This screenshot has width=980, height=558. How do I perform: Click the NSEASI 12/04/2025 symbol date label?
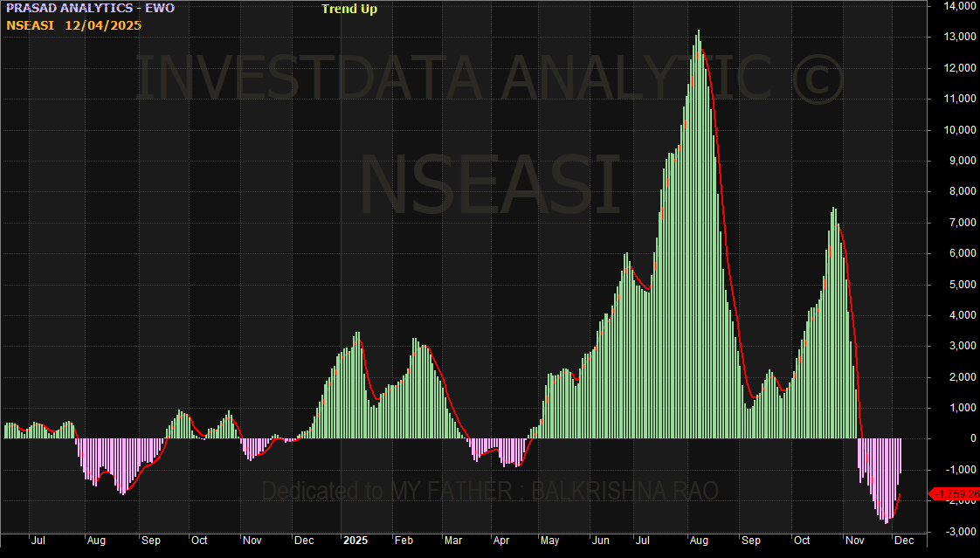click(x=74, y=25)
